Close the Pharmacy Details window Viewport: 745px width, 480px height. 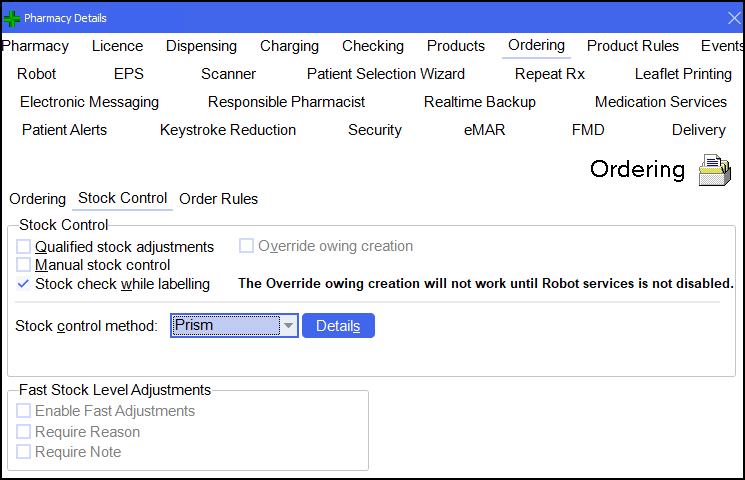732,18
